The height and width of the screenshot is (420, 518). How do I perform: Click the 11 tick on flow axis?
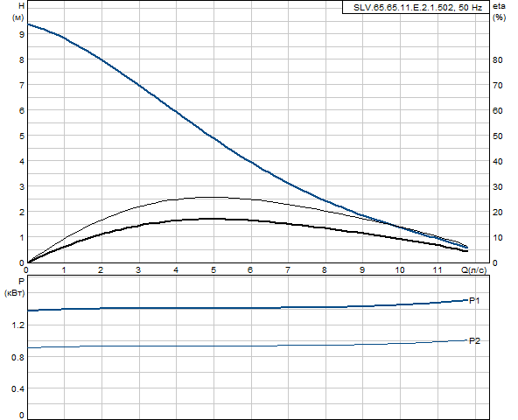pyautogui.click(x=437, y=270)
